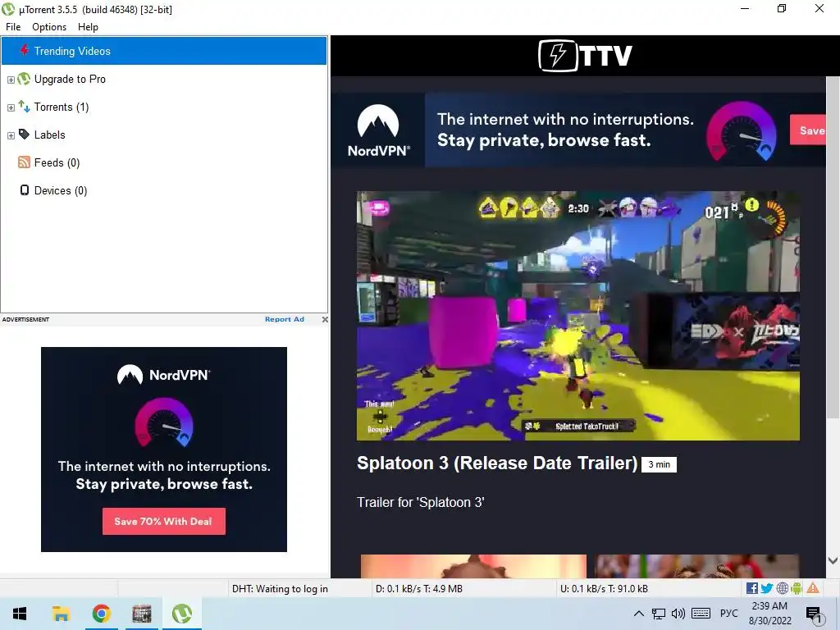Image resolution: width=840 pixels, height=630 pixels.
Task: Click the download speed status entry
Action: [419, 589]
